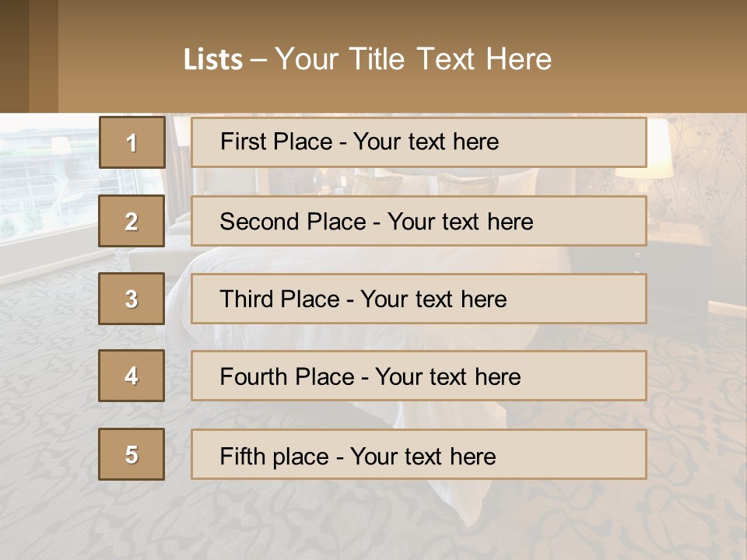Click the number 3 list marker
Screen dimensions: 747x560
(x=132, y=299)
